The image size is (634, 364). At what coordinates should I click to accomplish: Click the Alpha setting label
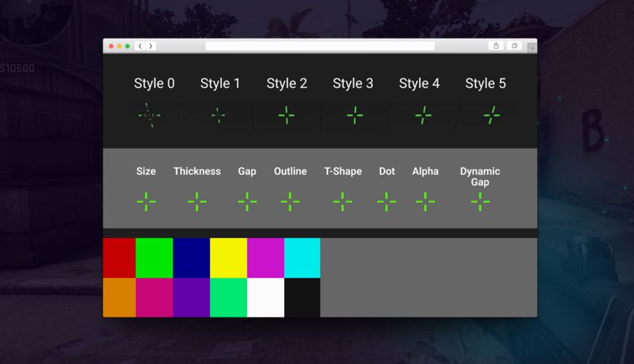pos(426,172)
